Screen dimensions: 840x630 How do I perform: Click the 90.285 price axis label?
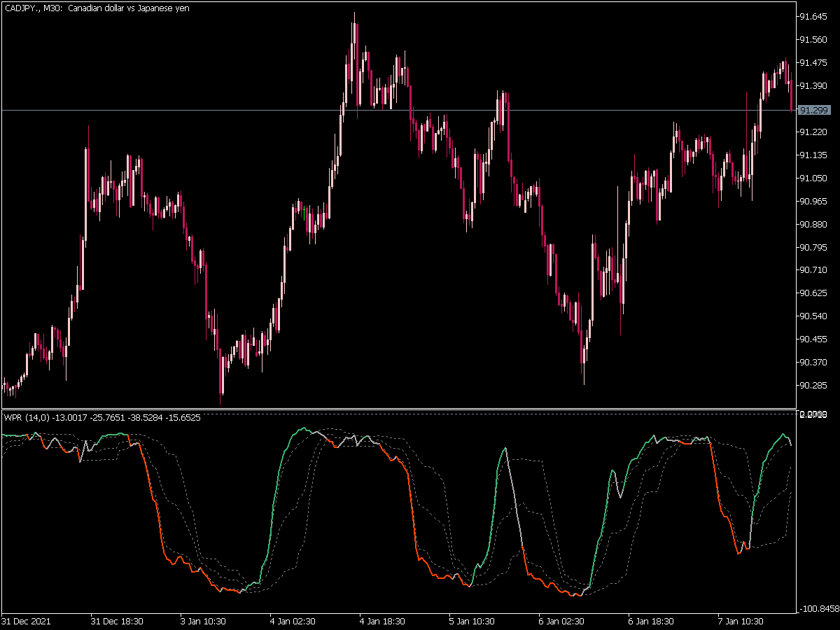pyautogui.click(x=813, y=385)
